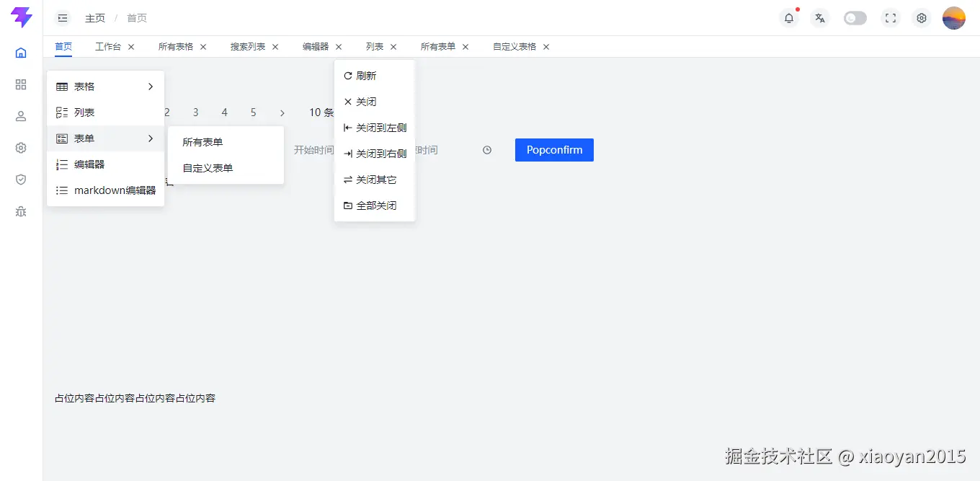Choose 关闭 in the tab context menu
The width and height of the screenshot is (980, 481).
tap(375, 102)
